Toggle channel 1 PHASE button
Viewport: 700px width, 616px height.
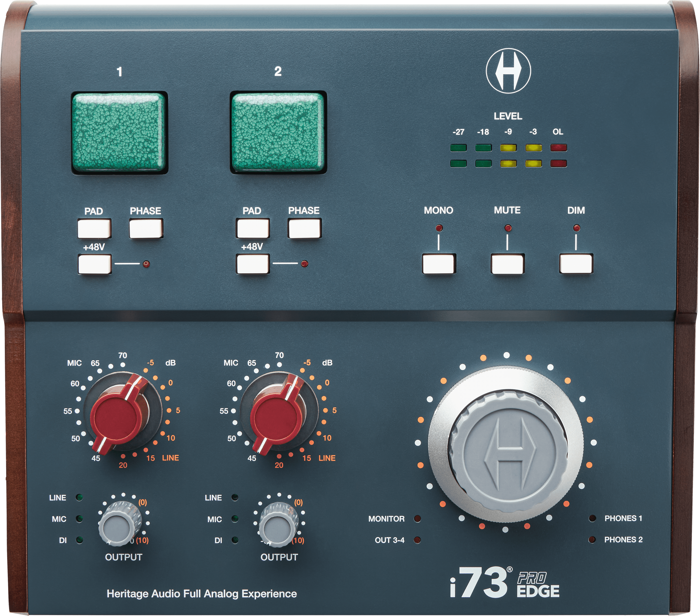pyautogui.click(x=146, y=228)
